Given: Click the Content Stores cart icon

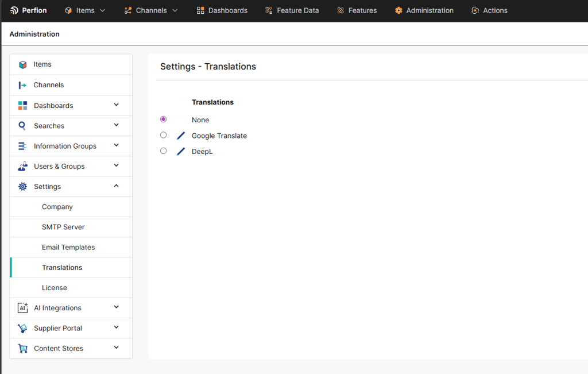Looking at the screenshot, I should tap(22, 349).
